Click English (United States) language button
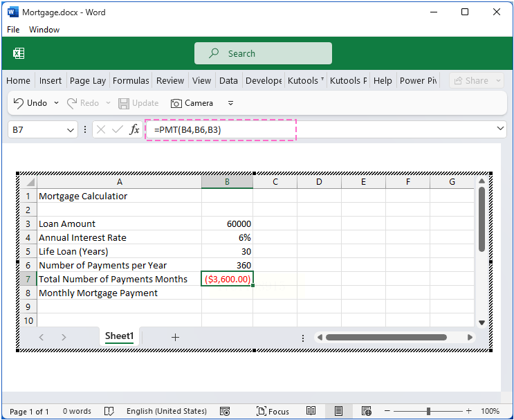The width and height of the screenshot is (514, 420). (x=166, y=411)
